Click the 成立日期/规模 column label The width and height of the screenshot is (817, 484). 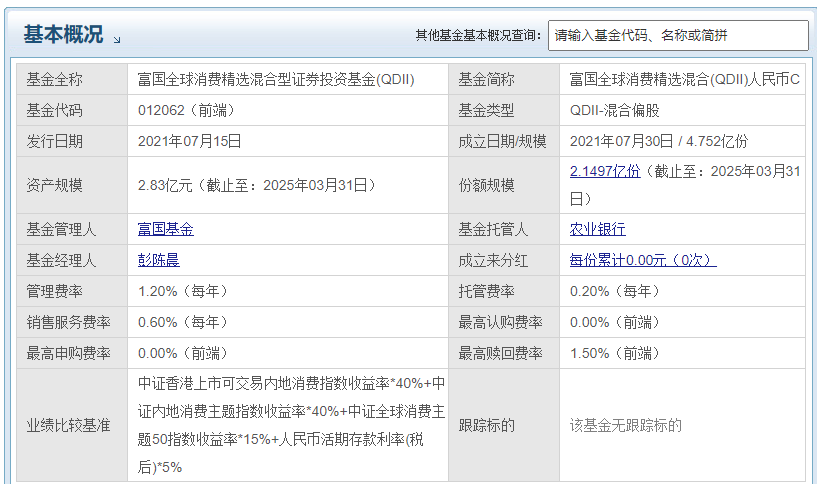coord(502,141)
